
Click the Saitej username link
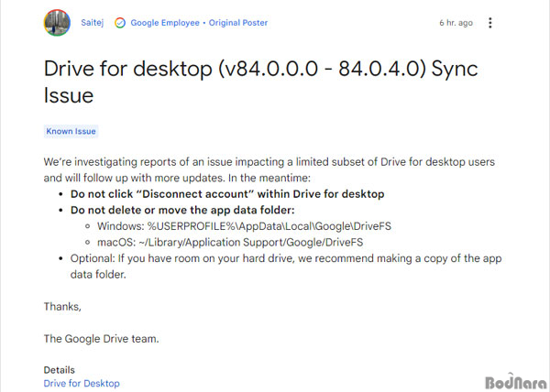click(93, 23)
